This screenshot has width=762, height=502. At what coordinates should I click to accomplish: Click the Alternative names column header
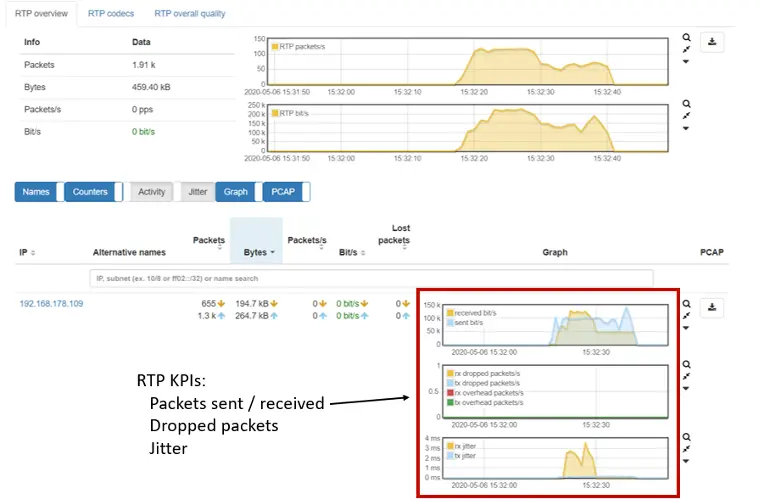click(129, 252)
